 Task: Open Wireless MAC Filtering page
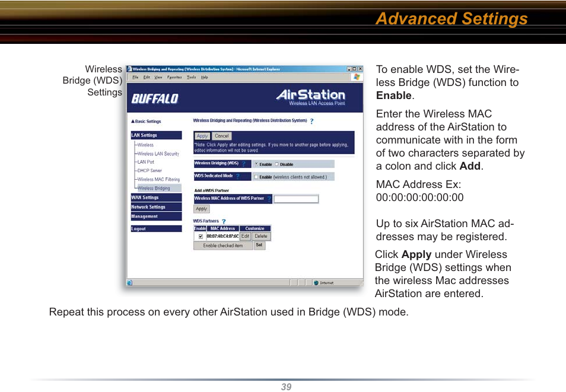point(158,180)
